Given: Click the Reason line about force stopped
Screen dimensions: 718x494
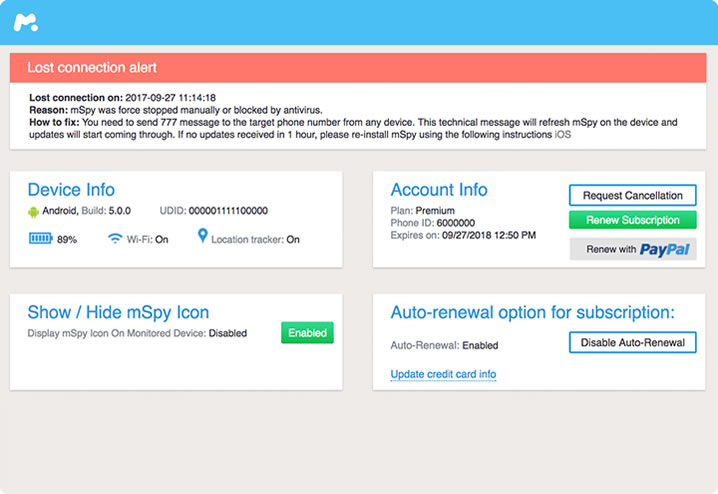Looking at the screenshot, I should pyautogui.click(x=176, y=110).
